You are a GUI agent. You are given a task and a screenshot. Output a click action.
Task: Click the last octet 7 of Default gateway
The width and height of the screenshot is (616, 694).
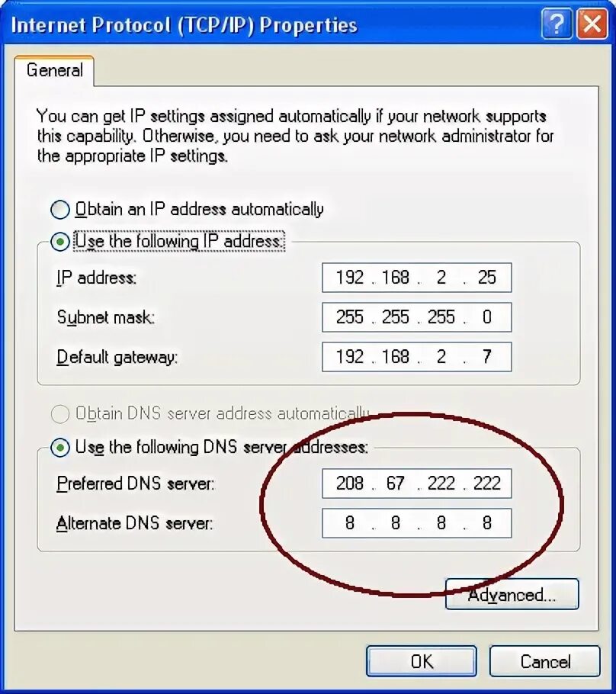click(487, 357)
